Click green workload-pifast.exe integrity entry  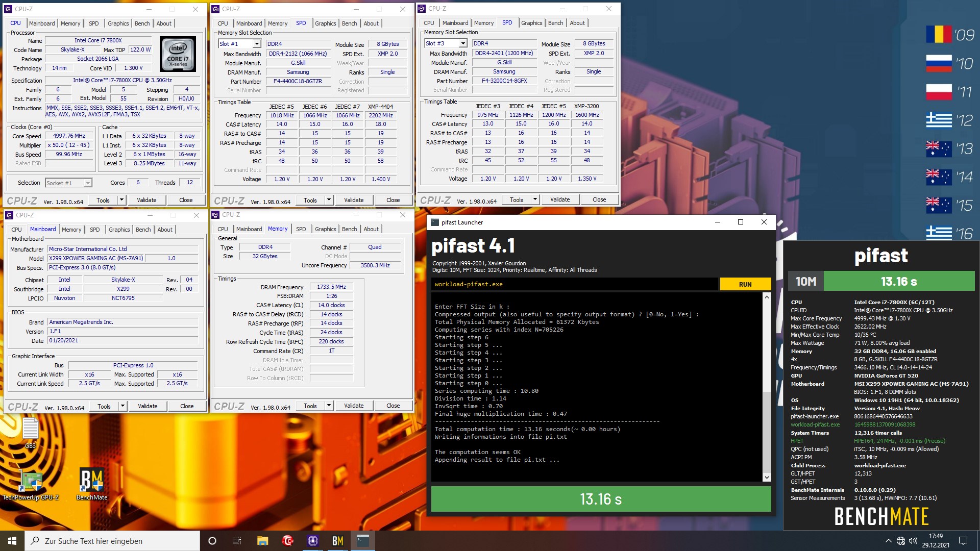(815, 424)
